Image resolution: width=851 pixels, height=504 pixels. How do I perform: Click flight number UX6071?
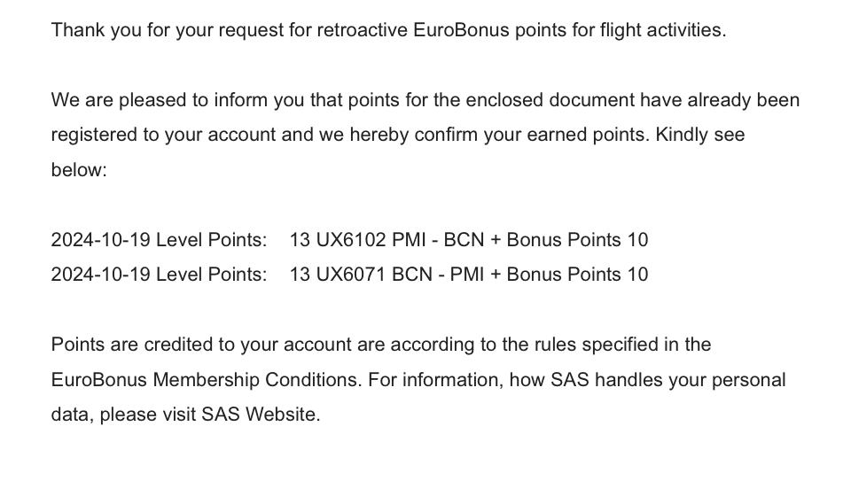pos(350,275)
